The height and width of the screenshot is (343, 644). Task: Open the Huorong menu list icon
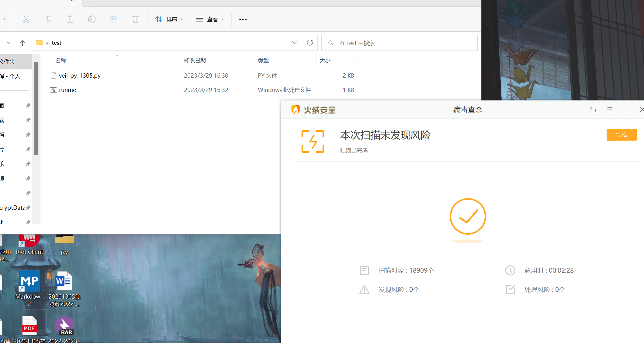click(609, 110)
